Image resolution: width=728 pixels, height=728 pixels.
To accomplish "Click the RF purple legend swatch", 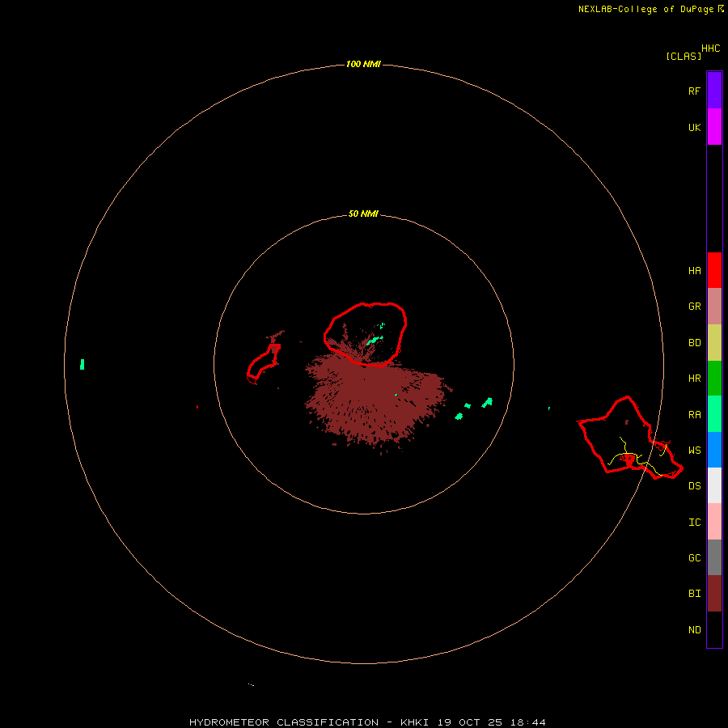I will point(714,91).
